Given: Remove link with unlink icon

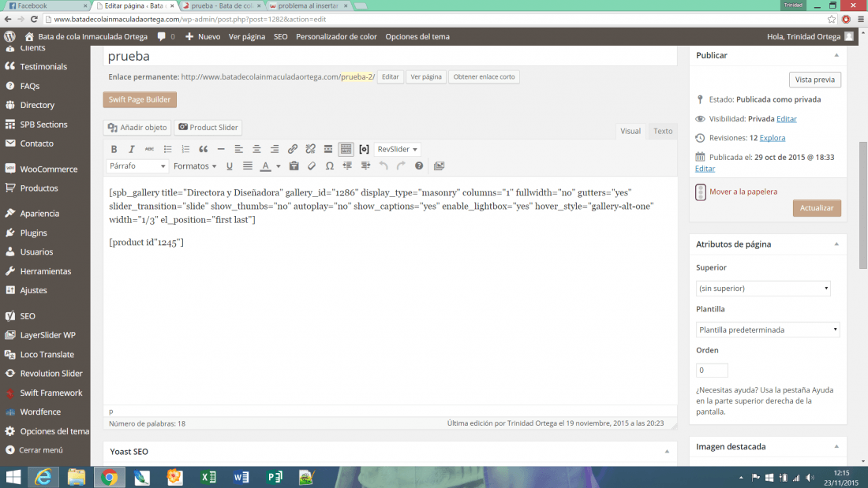Looking at the screenshot, I should pyautogui.click(x=311, y=149).
